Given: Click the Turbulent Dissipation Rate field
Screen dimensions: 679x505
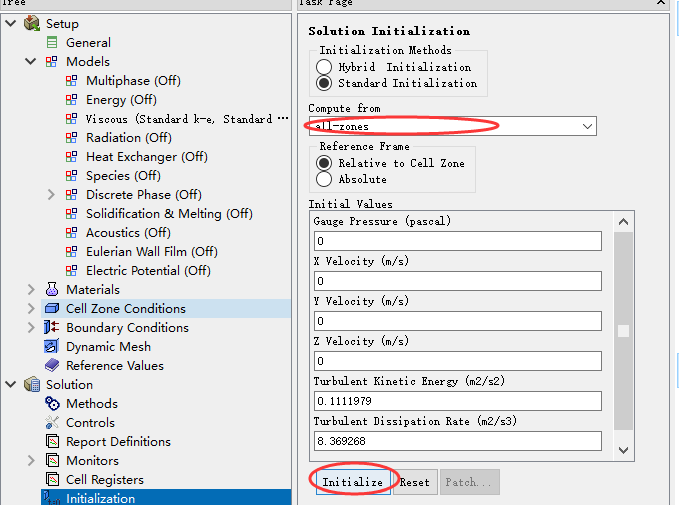Looking at the screenshot, I should coord(458,441).
